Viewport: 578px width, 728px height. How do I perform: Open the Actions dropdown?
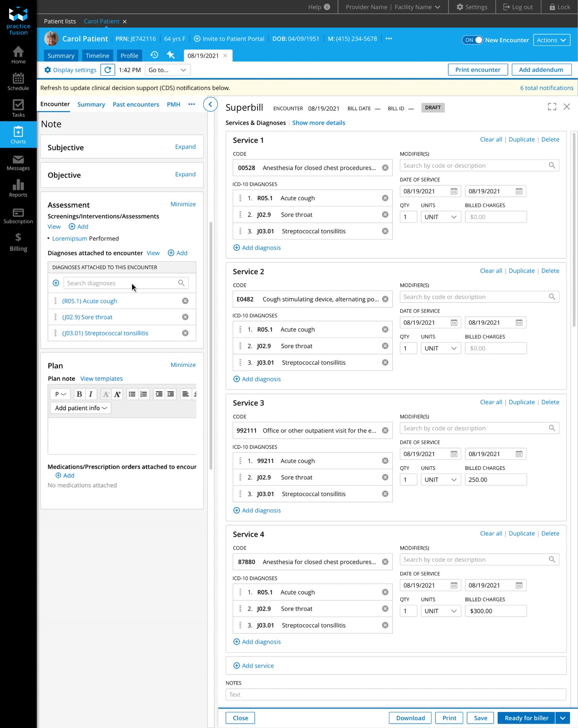pyautogui.click(x=552, y=40)
